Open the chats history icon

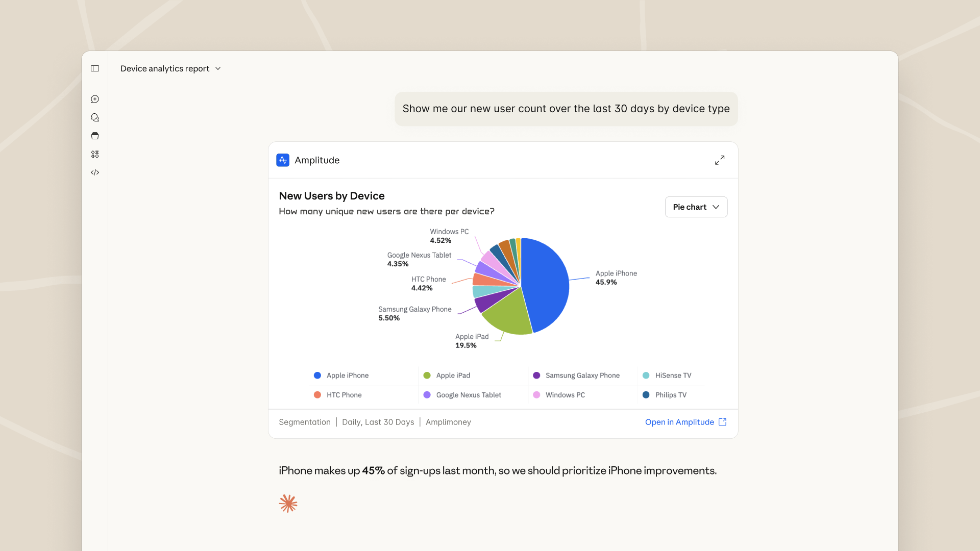(x=95, y=117)
